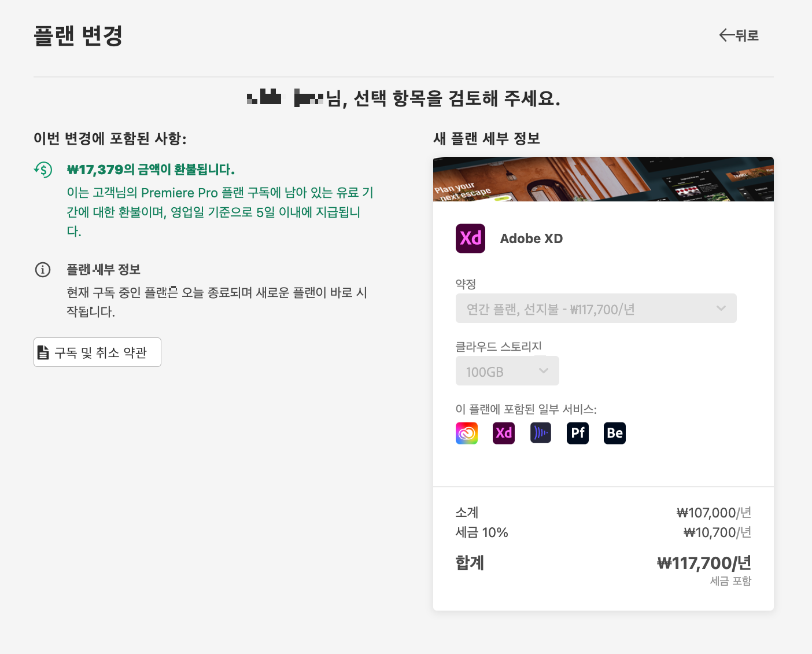The width and height of the screenshot is (812, 654).
Task: Click the document icon in 약관 button
Action: point(43,352)
